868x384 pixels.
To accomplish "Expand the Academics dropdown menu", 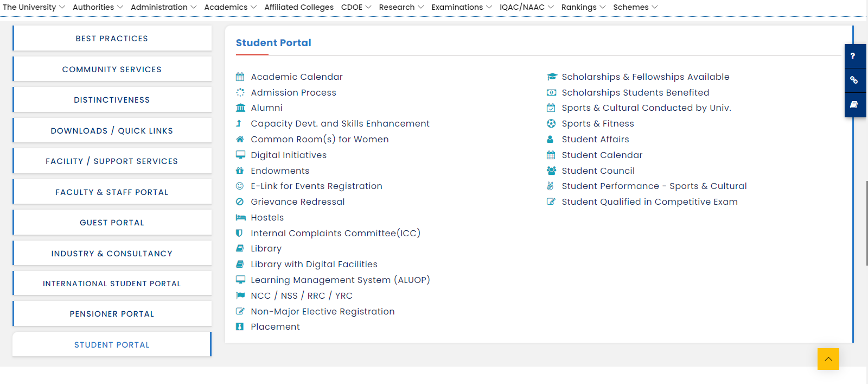I will click(x=230, y=7).
